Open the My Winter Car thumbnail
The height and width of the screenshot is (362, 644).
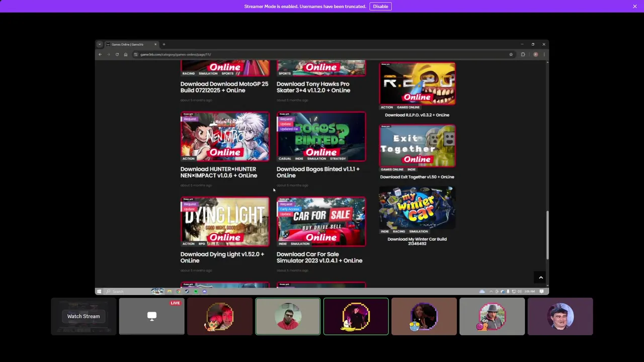click(x=417, y=208)
